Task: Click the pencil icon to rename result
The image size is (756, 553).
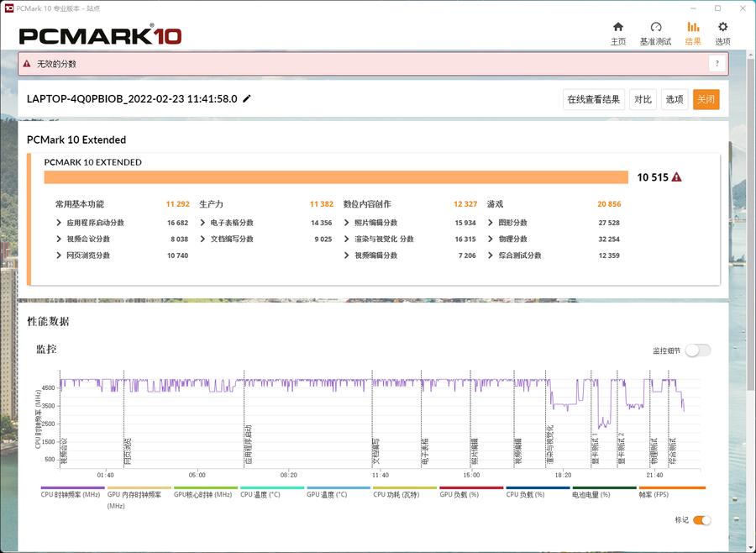Action: pyautogui.click(x=247, y=99)
